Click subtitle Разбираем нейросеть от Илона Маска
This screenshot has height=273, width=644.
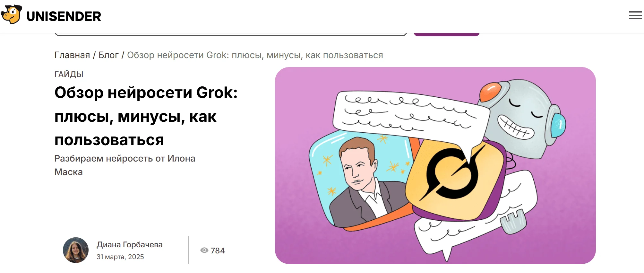(125, 165)
